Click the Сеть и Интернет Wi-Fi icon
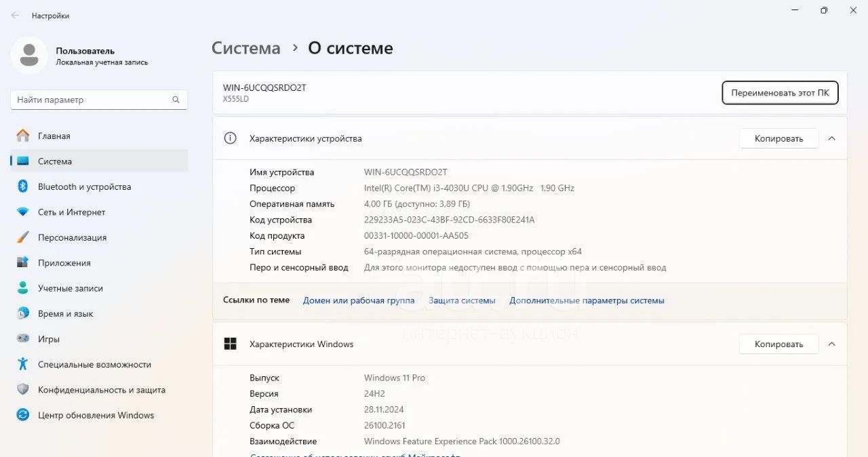Viewport: 868px width, 457px height. [23, 212]
